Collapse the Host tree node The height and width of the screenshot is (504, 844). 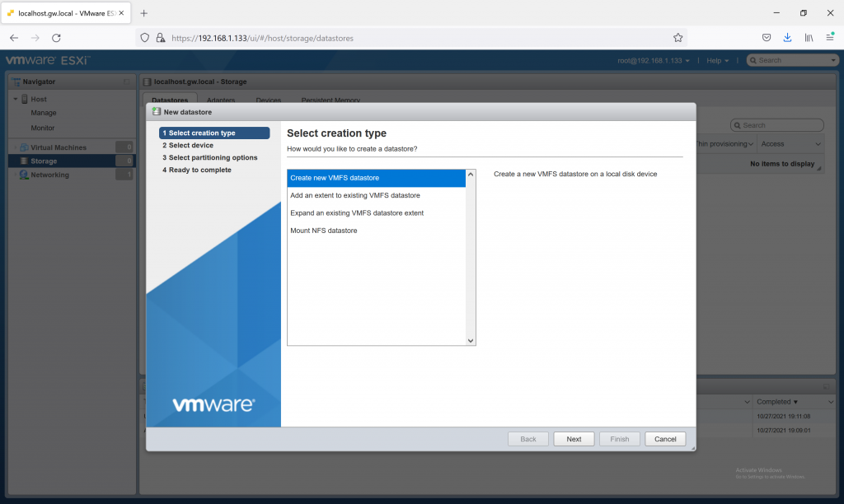tap(16, 99)
